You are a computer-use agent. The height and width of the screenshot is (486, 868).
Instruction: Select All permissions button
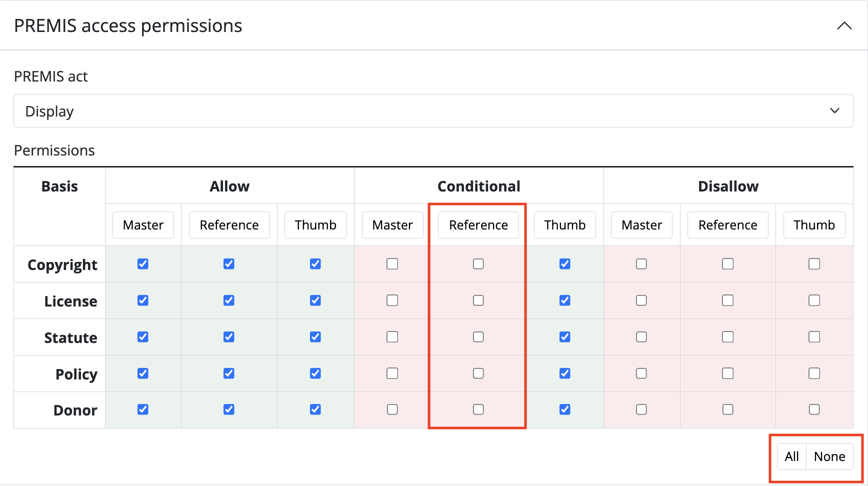point(791,456)
